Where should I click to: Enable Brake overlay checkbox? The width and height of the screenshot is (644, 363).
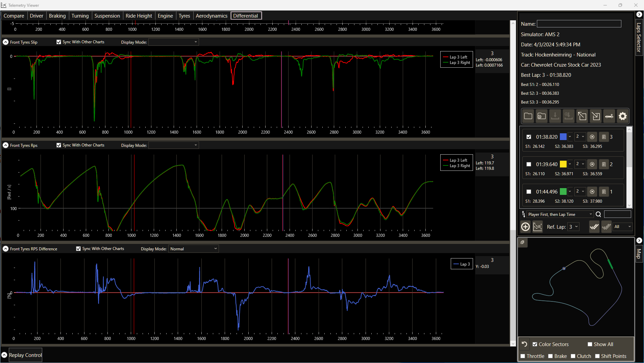[550, 356]
